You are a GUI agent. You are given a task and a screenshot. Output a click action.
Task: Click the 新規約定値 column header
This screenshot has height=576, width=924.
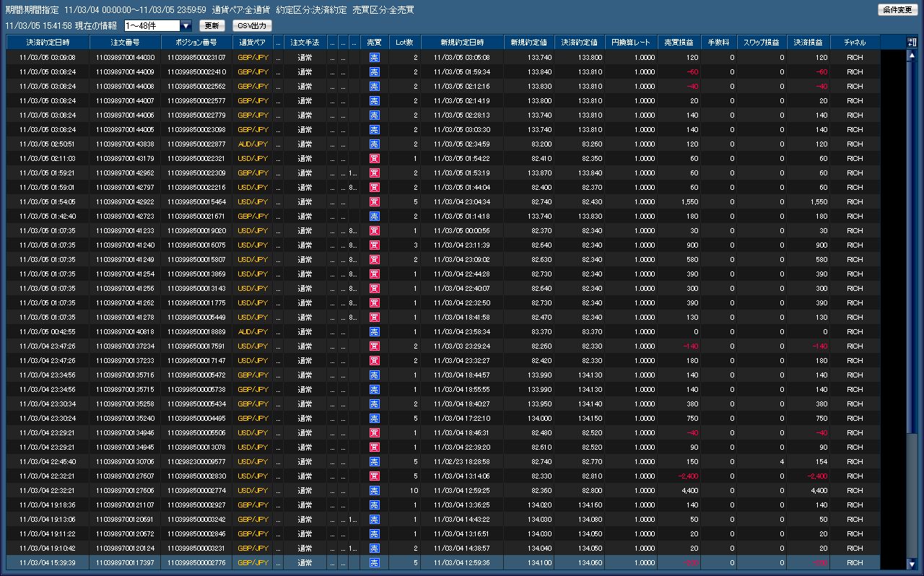tap(528, 43)
